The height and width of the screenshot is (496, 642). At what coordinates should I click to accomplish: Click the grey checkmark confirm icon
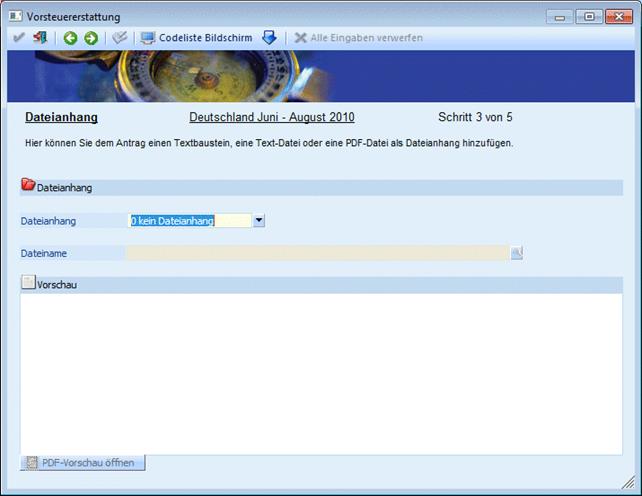pos(19,38)
